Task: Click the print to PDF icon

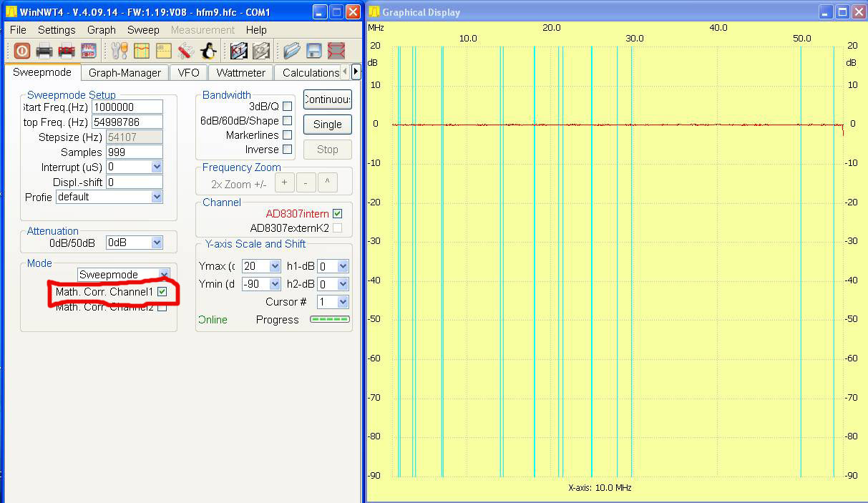Action: 67,51
